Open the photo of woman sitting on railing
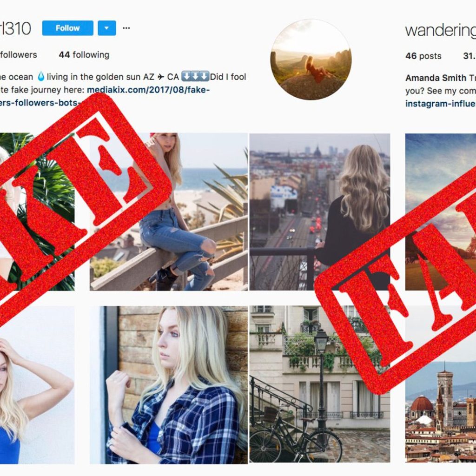Viewport: 476px width, 476px height. (x=168, y=212)
